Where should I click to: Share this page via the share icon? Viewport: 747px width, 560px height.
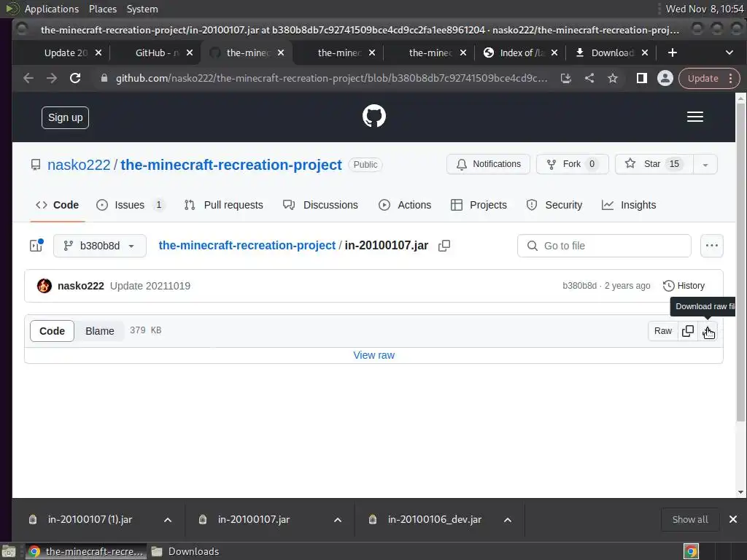pyautogui.click(x=589, y=78)
